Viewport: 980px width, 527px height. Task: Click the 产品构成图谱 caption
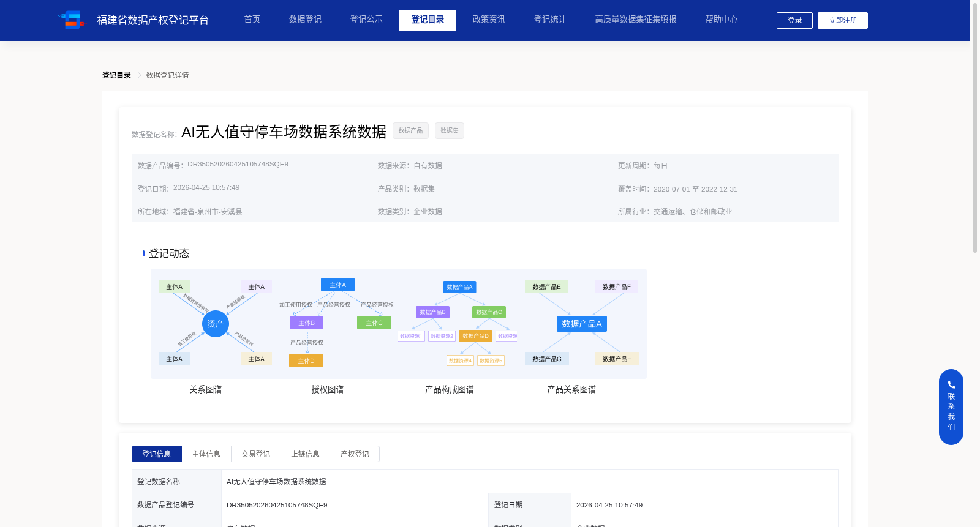[450, 389]
